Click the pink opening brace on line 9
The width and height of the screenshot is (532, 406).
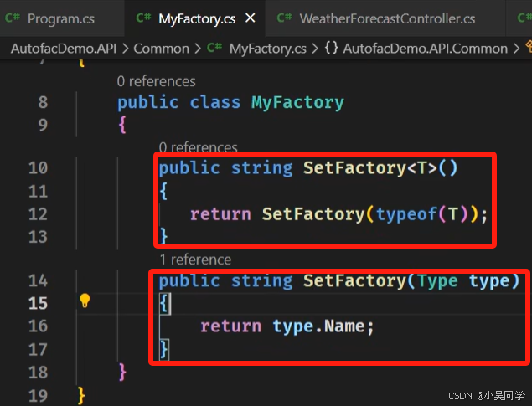pyautogui.click(x=122, y=125)
